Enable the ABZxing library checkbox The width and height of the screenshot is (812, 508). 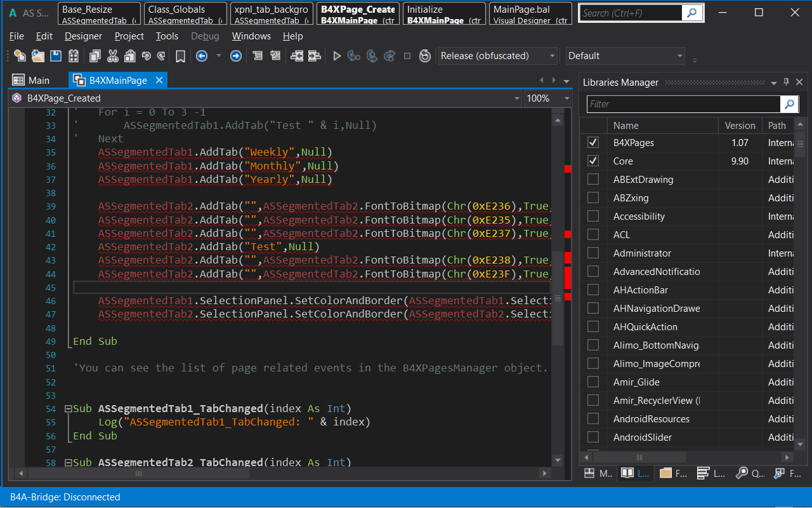593,198
